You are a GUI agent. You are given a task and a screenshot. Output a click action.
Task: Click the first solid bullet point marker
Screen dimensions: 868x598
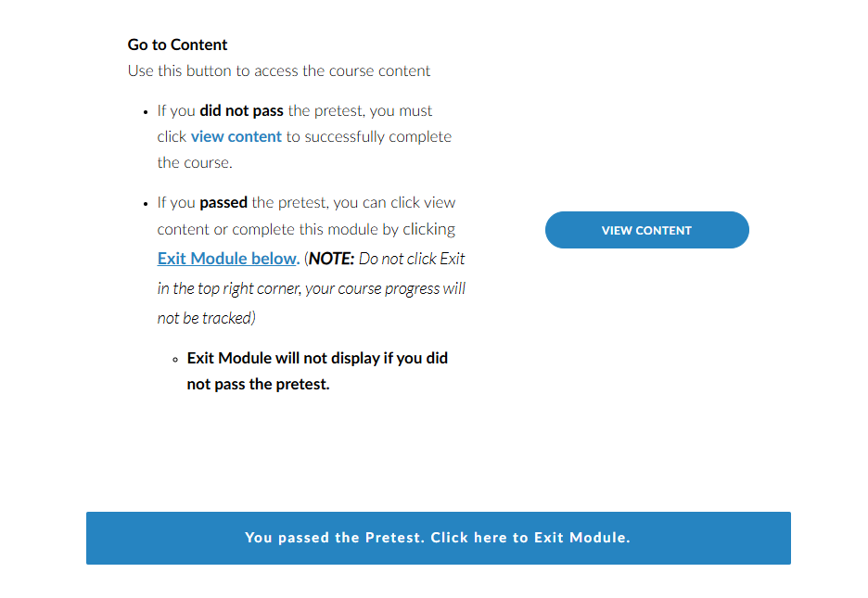147,112
